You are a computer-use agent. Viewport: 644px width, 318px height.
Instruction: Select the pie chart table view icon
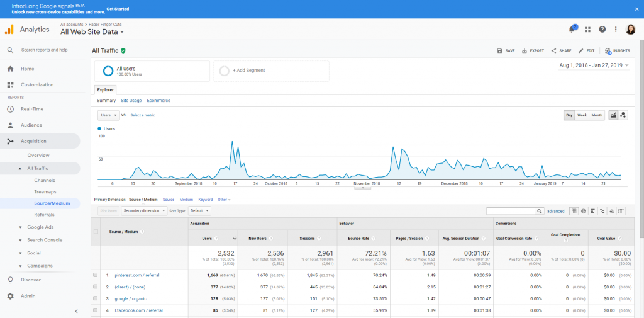click(583, 211)
